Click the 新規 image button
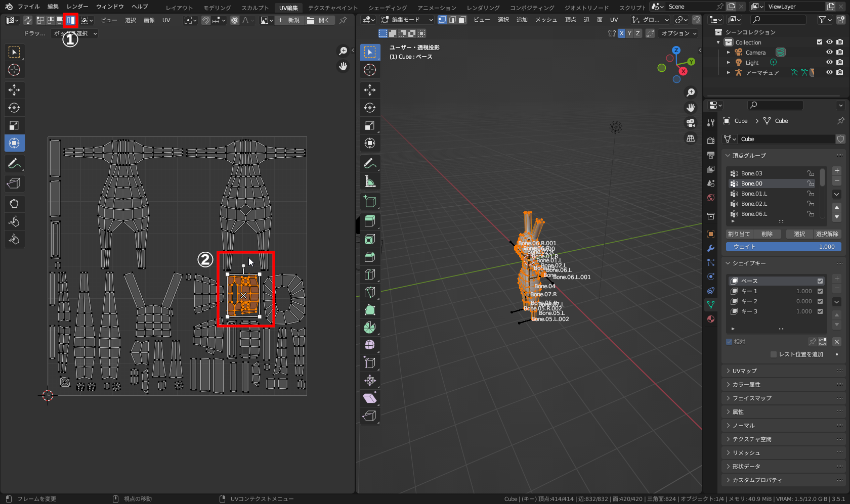 point(288,20)
